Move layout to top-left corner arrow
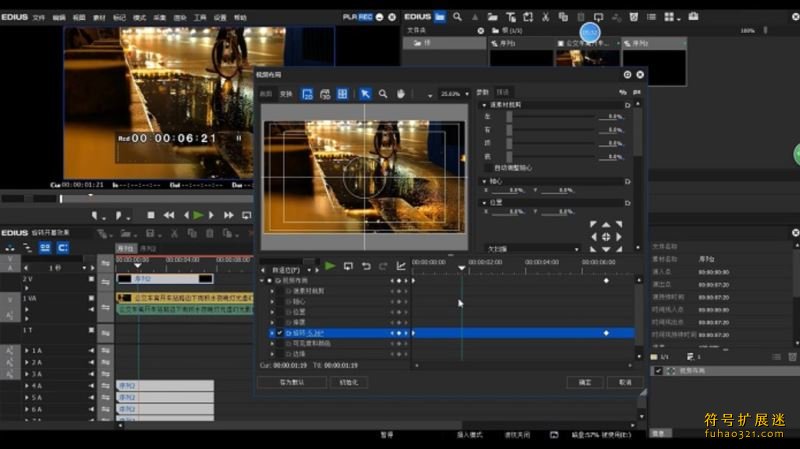Image resolution: width=800 pixels, height=449 pixels. [x=593, y=224]
